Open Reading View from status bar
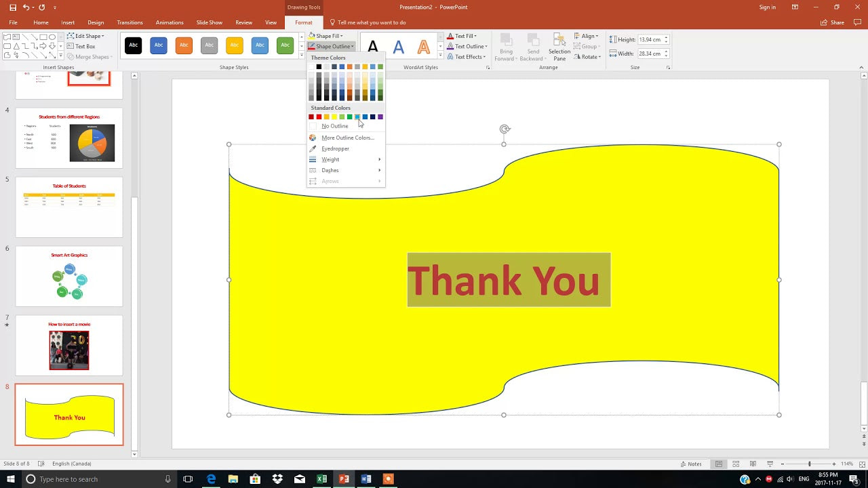 pyautogui.click(x=753, y=464)
